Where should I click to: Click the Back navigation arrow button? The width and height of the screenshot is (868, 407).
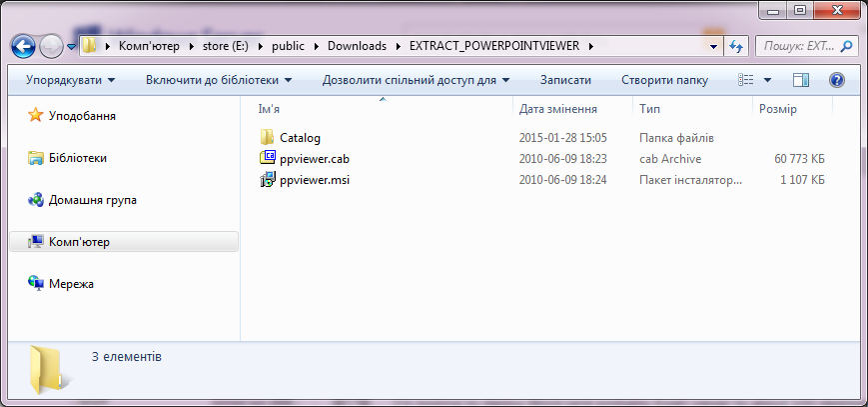click(24, 46)
